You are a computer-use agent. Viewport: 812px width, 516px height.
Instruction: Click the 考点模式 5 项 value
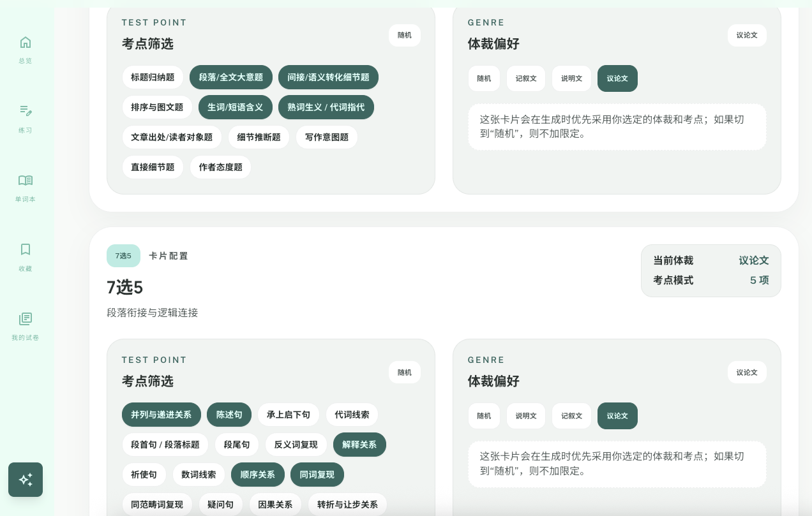click(x=759, y=280)
